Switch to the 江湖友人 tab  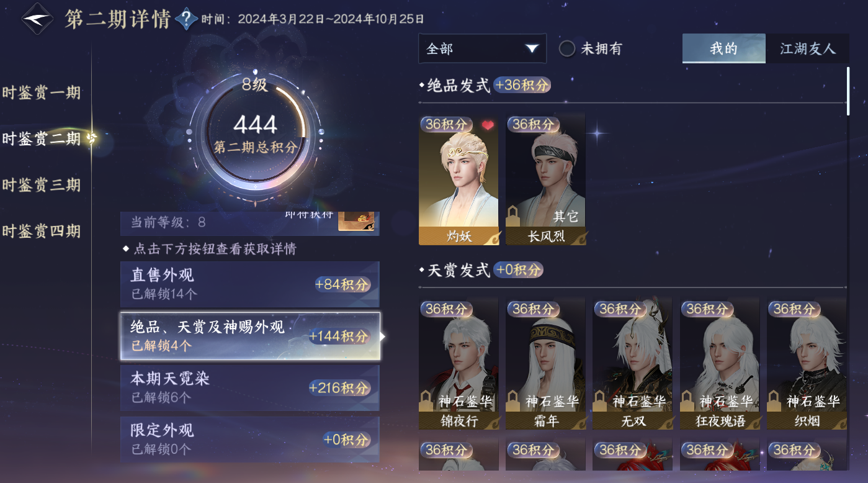pyautogui.click(x=807, y=48)
